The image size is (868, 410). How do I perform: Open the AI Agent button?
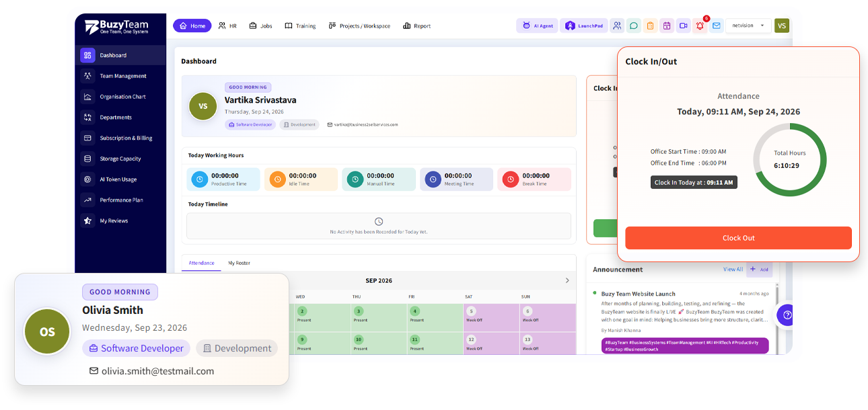pos(537,26)
